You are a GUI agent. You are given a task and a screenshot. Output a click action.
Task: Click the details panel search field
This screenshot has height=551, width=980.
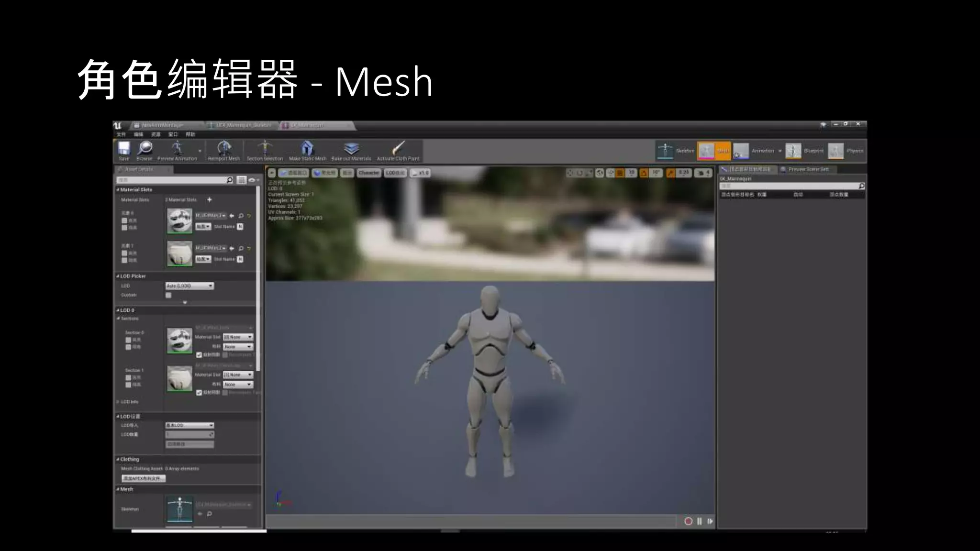click(175, 180)
